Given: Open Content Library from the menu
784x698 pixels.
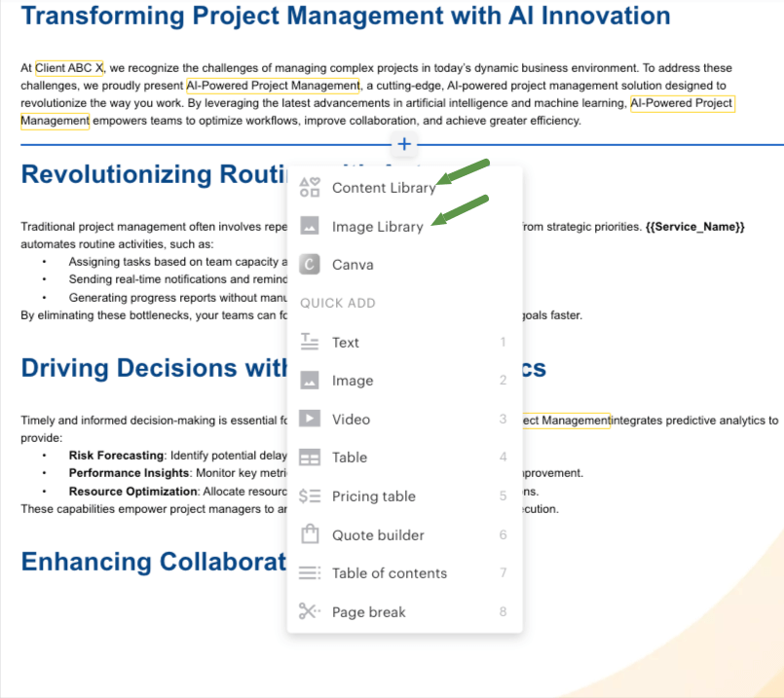Looking at the screenshot, I should [x=404, y=188].
